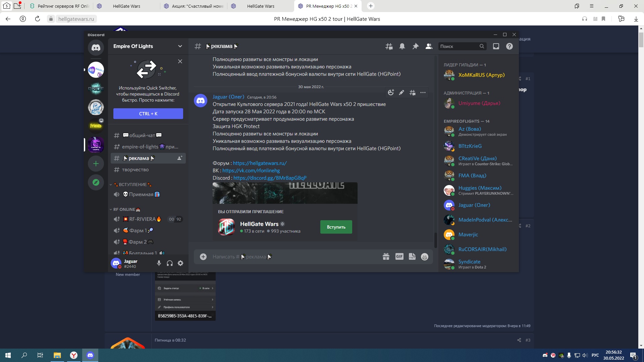Image resolution: width=644 pixels, height=362 pixels.
Task: Toggle microphone mute in user panel
Action: 159,263
